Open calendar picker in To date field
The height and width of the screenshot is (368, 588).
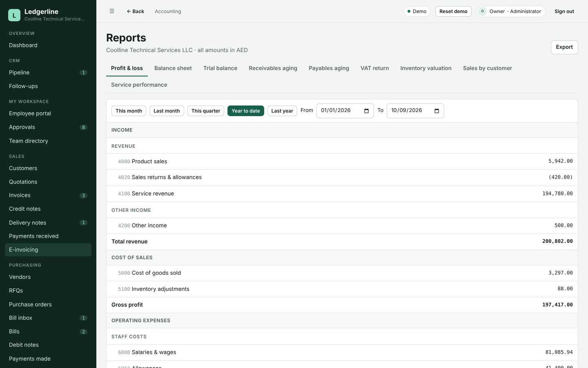[437, 111]
